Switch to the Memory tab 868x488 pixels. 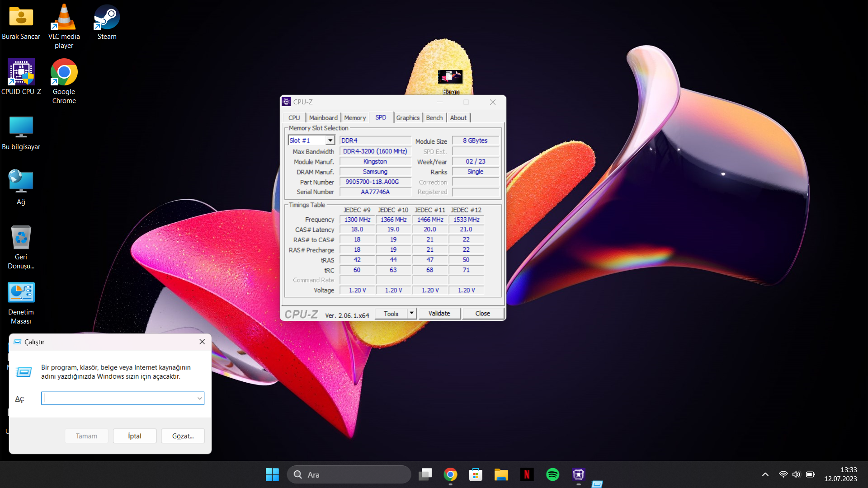[x=355, y=117]
